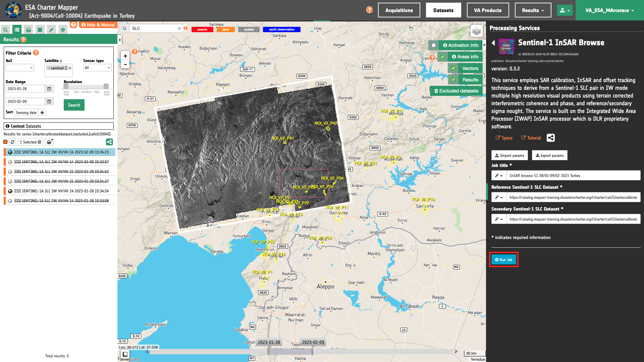Open the basket icon in results toolbar
The height and width of the screenshot is (362, 644).
coord(49,142)
